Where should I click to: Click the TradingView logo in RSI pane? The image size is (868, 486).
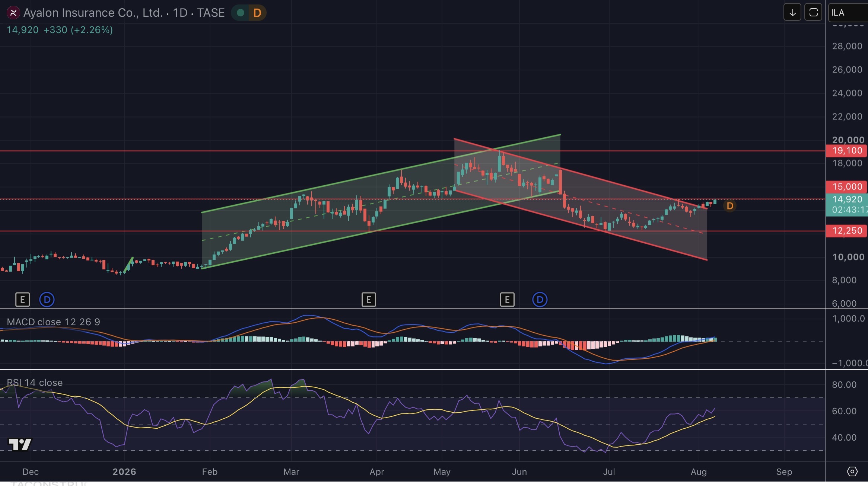point(20,444)
